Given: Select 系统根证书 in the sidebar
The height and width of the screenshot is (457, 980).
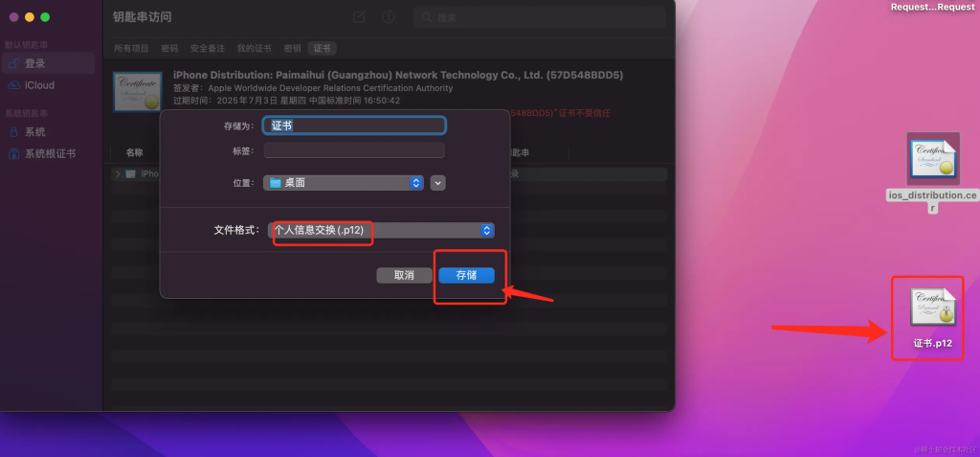Looking at the screenshot, I should point(50,153).
